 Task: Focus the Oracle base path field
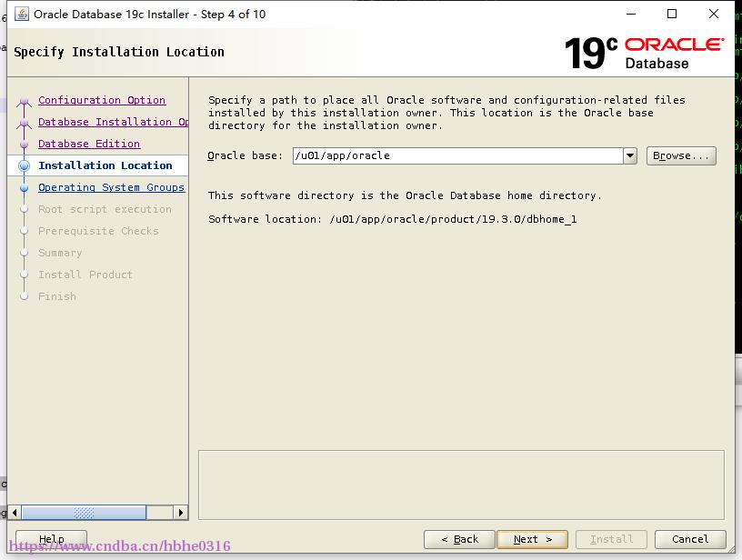pyautogui.click(x=457, y=155)
